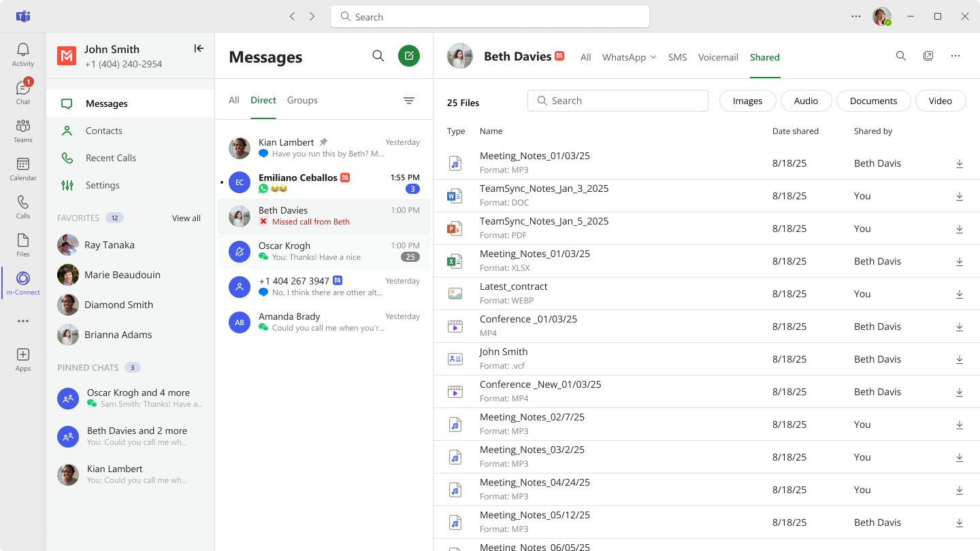Download Meeting_Notes_02/7/25 file

pos(960,424)
